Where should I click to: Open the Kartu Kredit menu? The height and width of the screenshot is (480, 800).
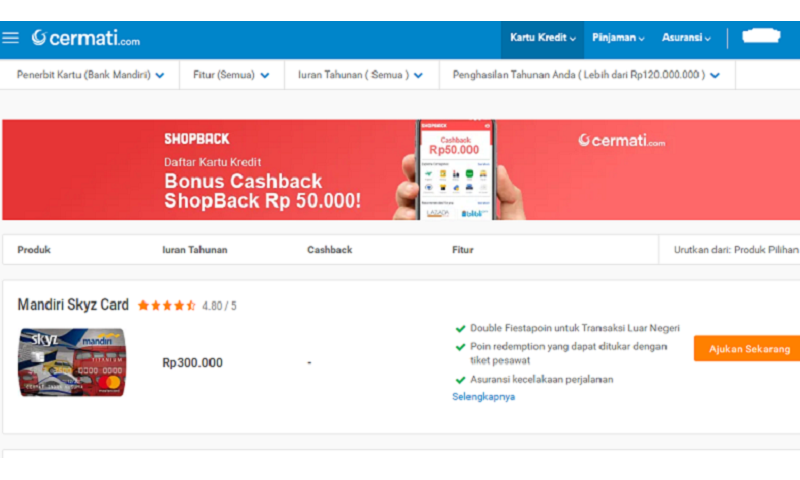coord(542,38)
